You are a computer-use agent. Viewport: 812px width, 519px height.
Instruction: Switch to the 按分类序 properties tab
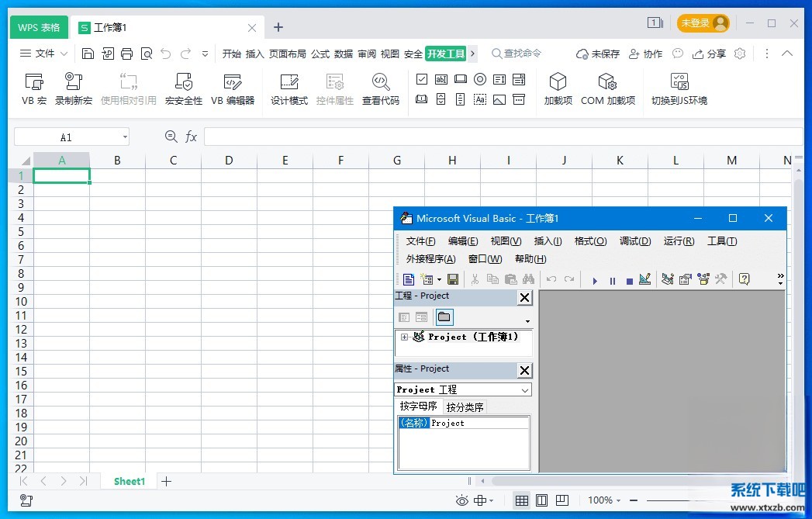tap(465, 407)
